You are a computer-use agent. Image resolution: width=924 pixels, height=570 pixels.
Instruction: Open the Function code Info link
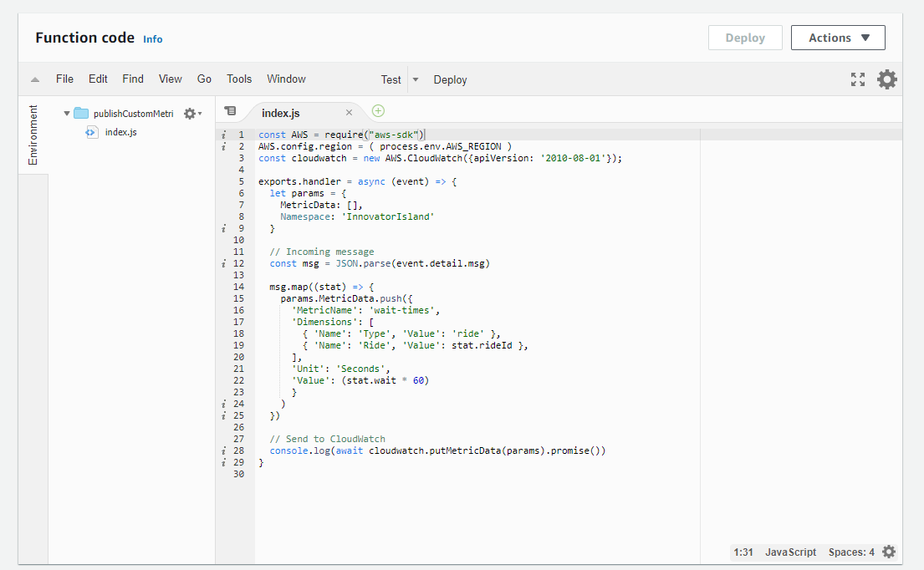[152, 39]
